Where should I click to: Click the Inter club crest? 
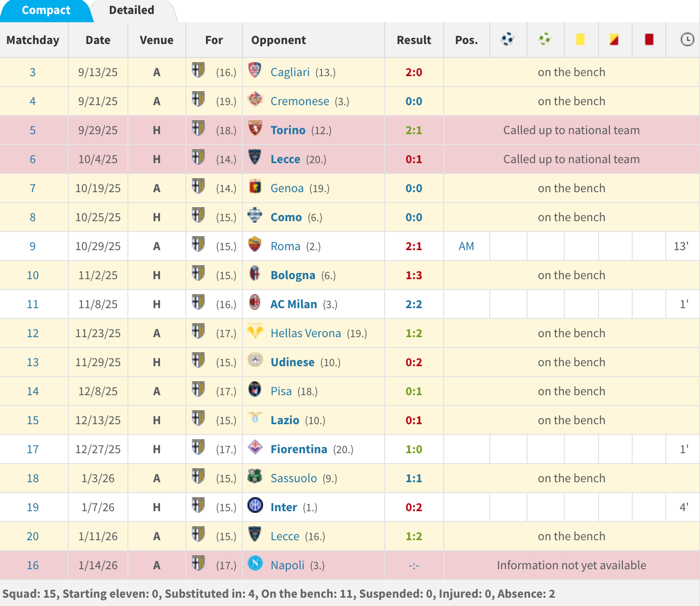click(255, 506)
